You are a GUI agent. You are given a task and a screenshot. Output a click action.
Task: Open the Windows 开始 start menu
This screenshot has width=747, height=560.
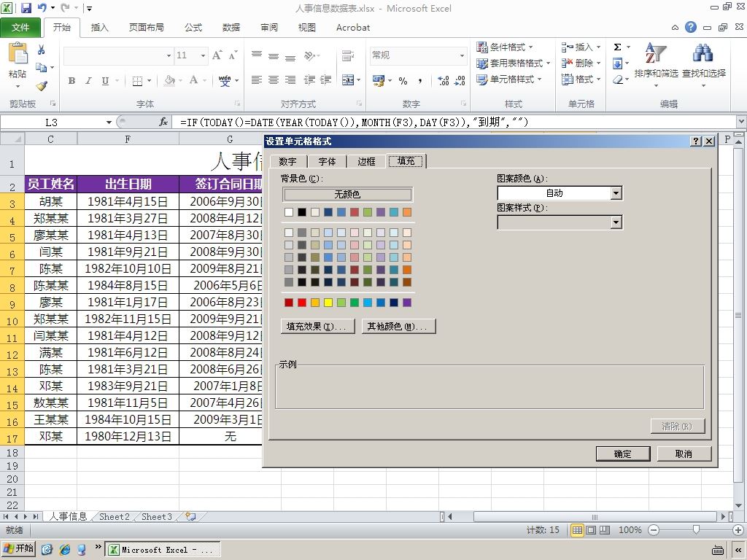click(18, 548)
